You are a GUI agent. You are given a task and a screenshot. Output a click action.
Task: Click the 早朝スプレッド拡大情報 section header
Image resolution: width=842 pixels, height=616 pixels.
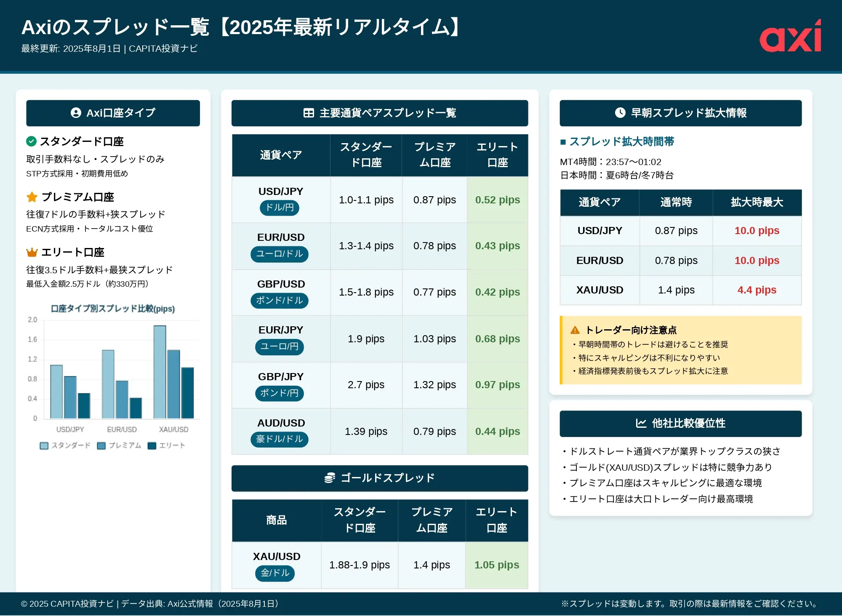click(681, 113)
